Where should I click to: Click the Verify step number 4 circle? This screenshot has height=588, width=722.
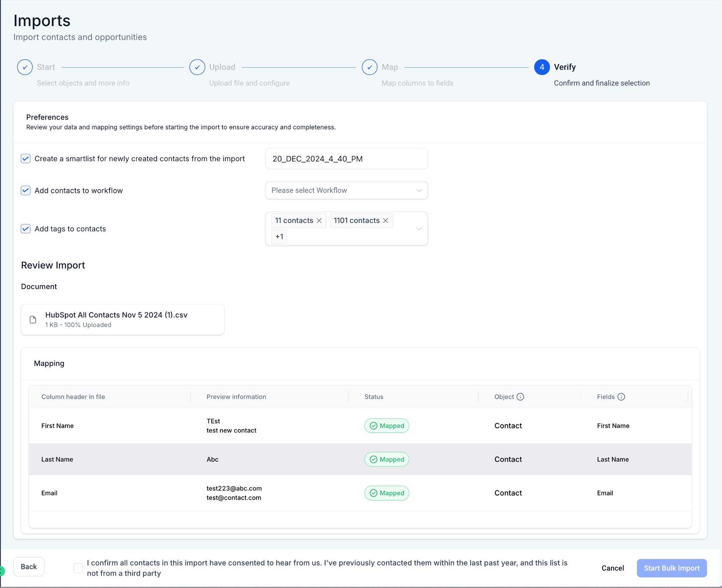pyautogui.click(x=542, y=67)
